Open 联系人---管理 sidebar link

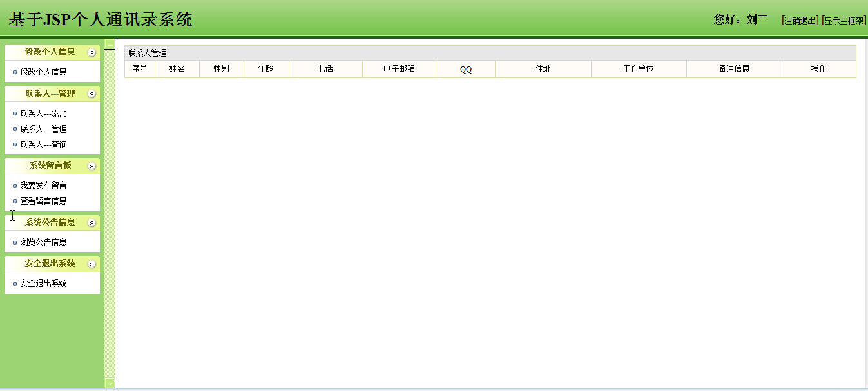44,130
